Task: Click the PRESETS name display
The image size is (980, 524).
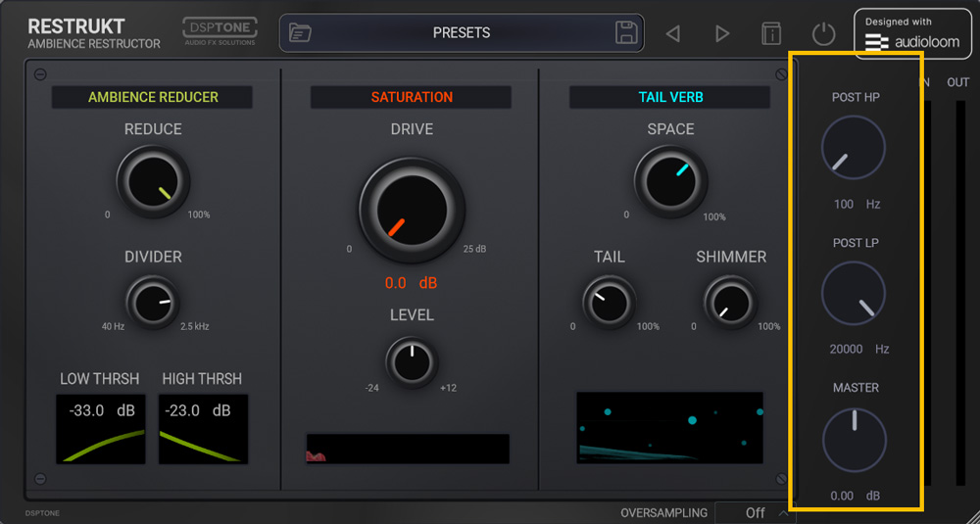Action: pyautogui.click(x=462, y=32)
